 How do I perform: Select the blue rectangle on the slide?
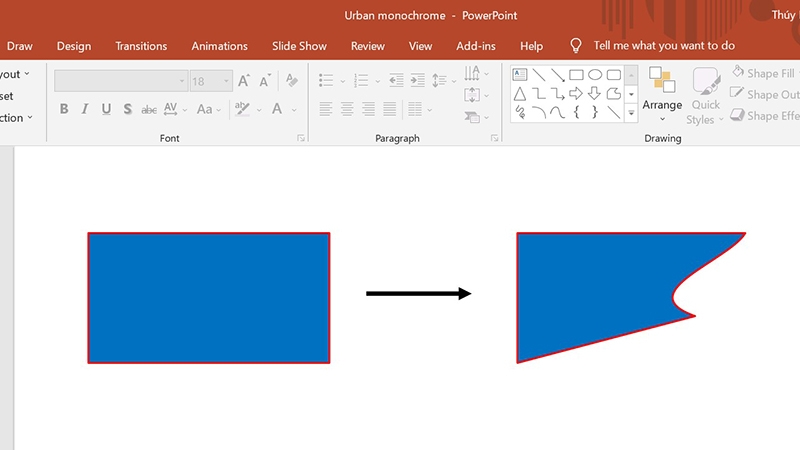point(209,298)
